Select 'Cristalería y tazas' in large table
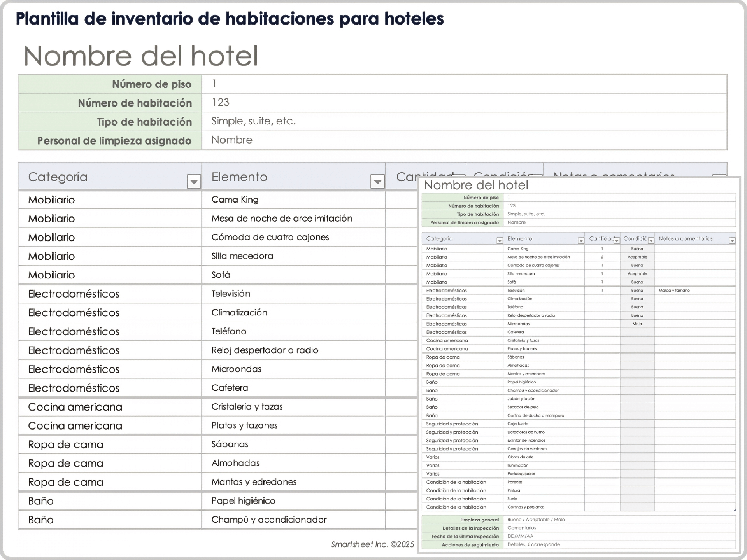The height and width of the screenshot is (560, 747). tap(293, 407)
